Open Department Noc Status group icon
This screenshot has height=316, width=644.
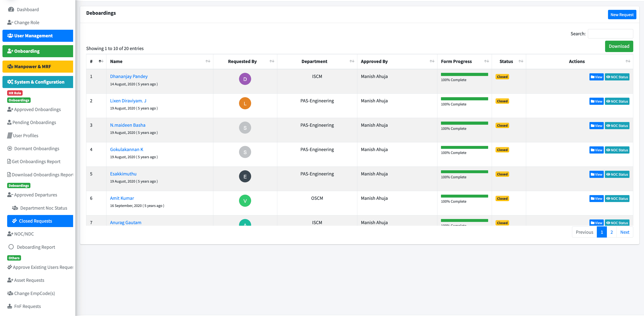[15, 208]
